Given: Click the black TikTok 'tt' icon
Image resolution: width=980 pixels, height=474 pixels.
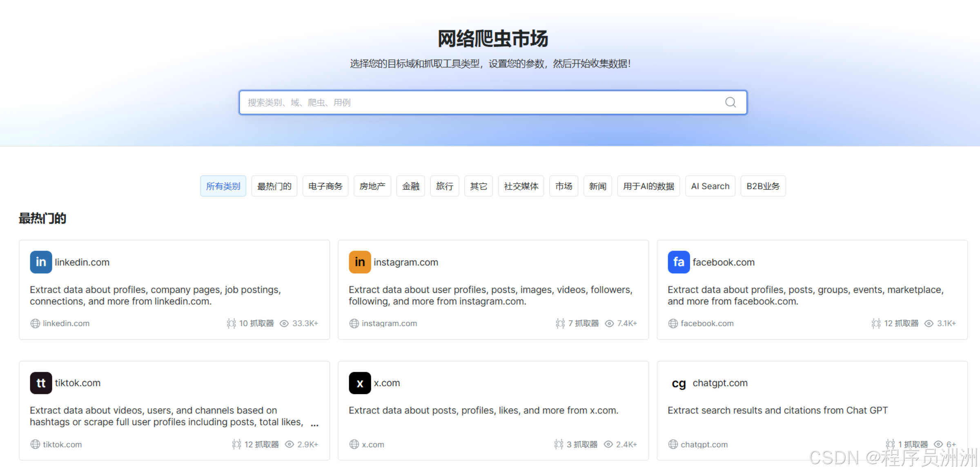Looking at the screenshot, I should tap(41, 383).
